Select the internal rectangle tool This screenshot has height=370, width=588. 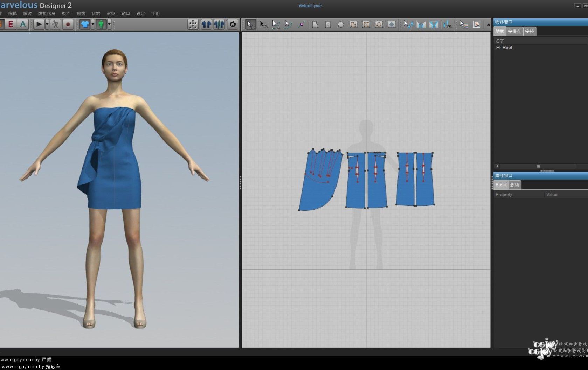pos(366,24)
